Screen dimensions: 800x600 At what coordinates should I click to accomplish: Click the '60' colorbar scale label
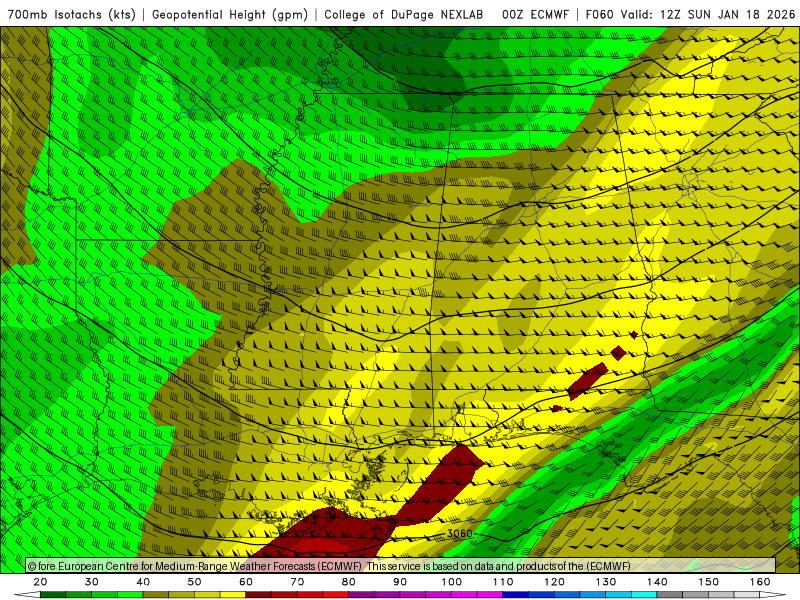pyautogui.click(x=246, y=582)
